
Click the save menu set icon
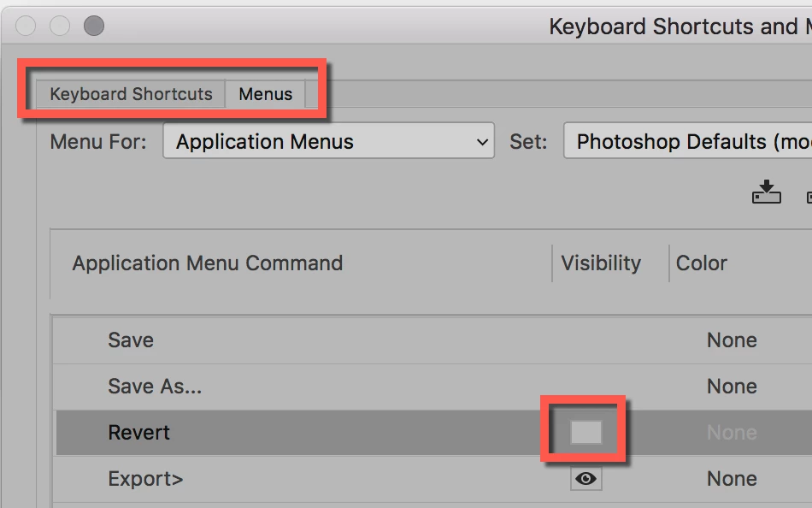pos(767,192)
